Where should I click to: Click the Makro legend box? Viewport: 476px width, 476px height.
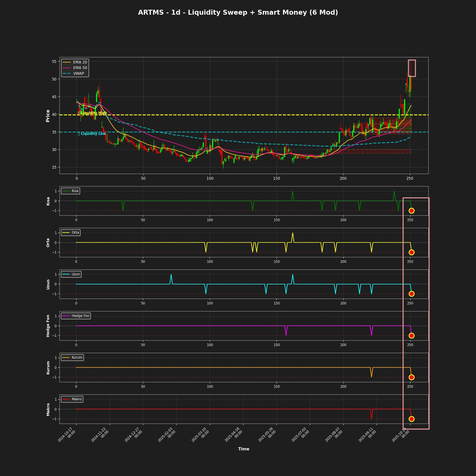pyautogui.click(x=72, y=399)
